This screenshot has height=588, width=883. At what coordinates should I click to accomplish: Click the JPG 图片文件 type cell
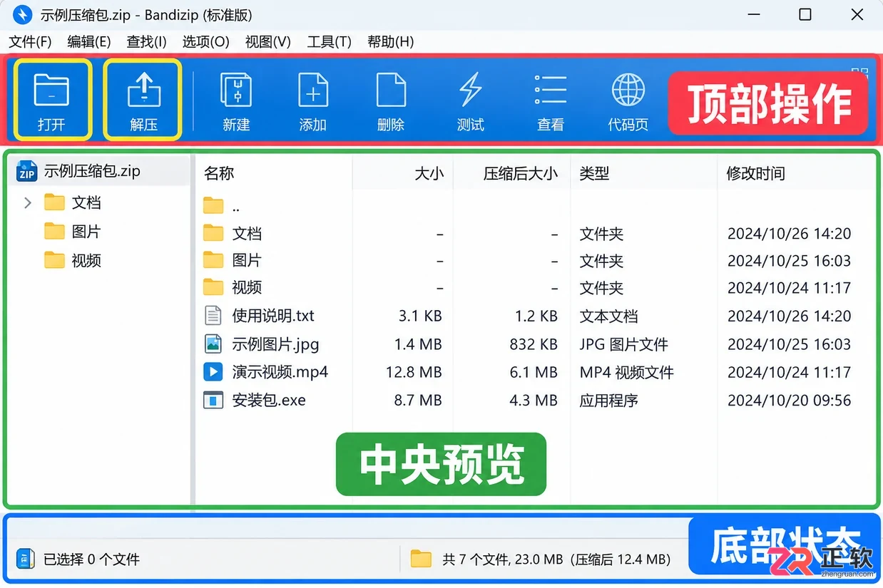pyautogui.click(x=624, y=344)
